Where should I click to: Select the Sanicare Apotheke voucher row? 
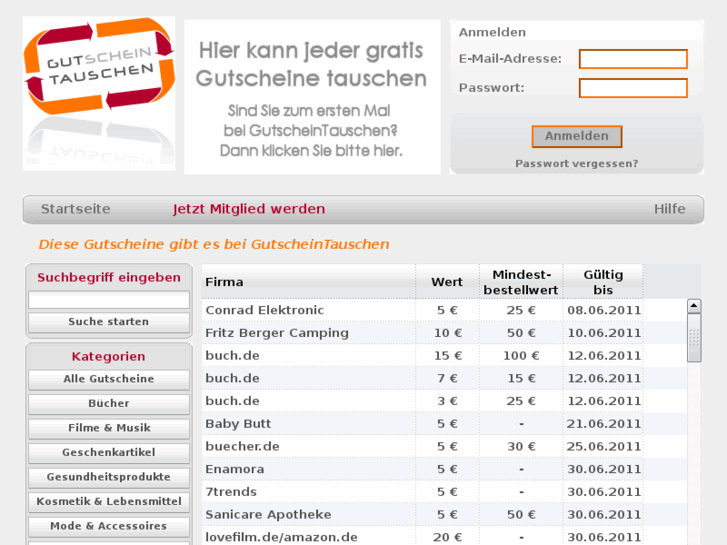pos(422,515)
